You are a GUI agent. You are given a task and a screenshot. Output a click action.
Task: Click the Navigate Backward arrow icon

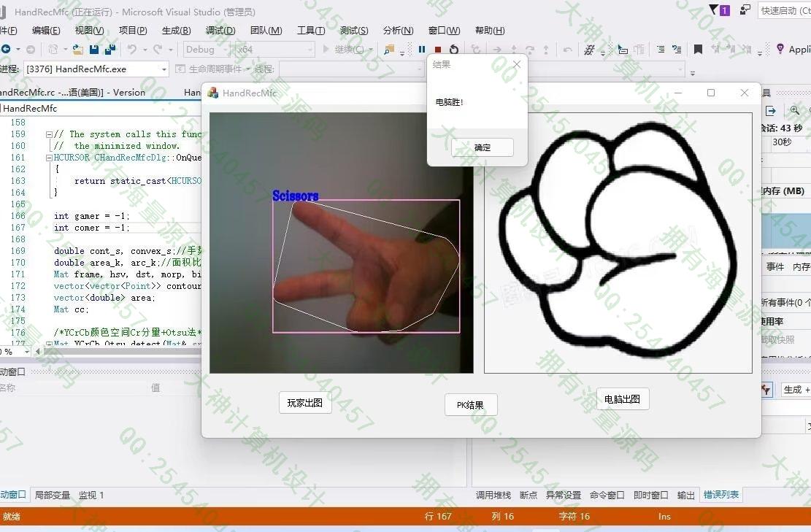7,49
